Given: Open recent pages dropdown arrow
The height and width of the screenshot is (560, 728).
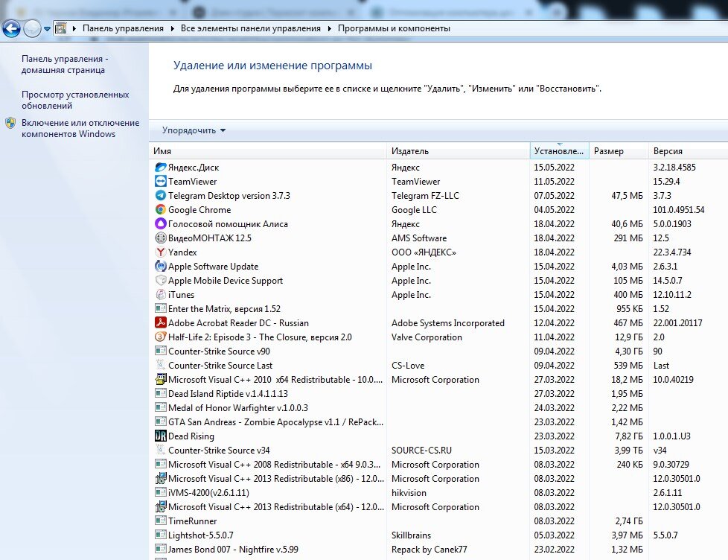Looking at the screenshot, I should click(x=47, y=29).
